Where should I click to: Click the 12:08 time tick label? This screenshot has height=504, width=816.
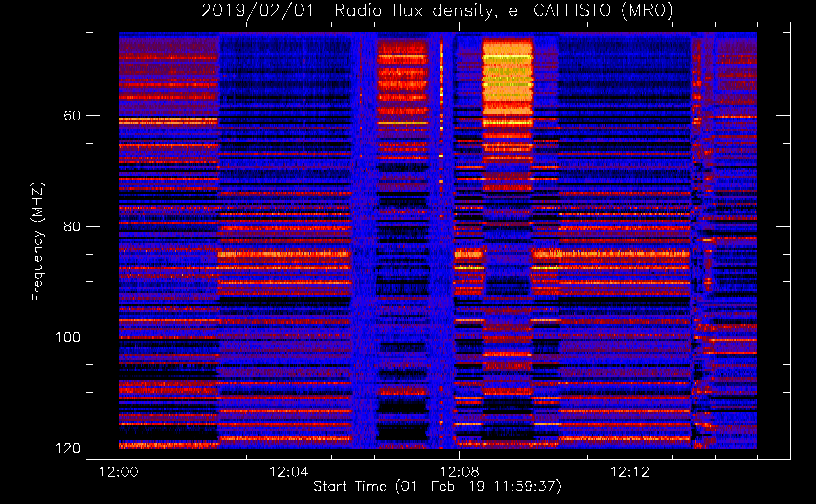(x=459, y=472)
